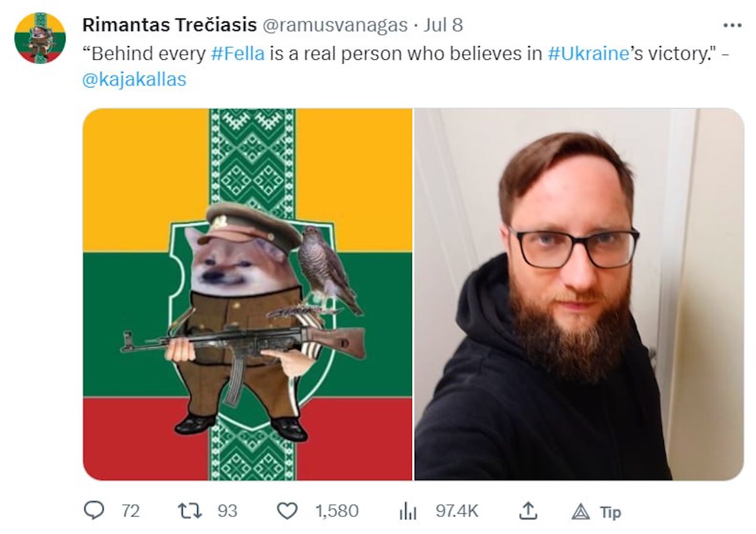
Task: Click the share upload arrow icon
Action: [x=527, y=511]
